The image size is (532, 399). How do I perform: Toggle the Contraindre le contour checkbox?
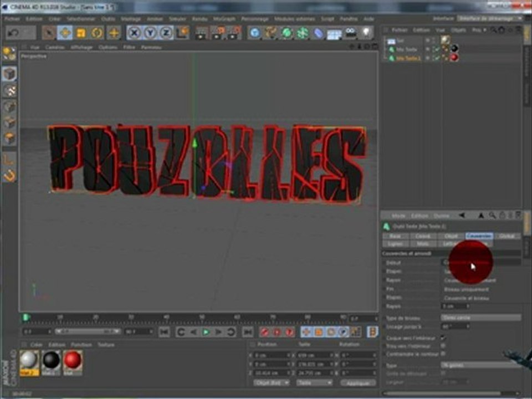coord(443,354)
